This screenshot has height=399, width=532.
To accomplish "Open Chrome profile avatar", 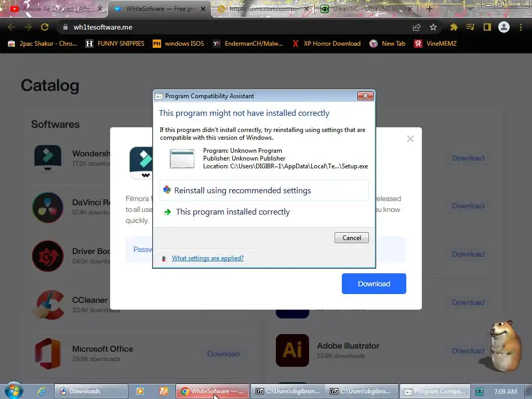I will (x=504, y=27).
